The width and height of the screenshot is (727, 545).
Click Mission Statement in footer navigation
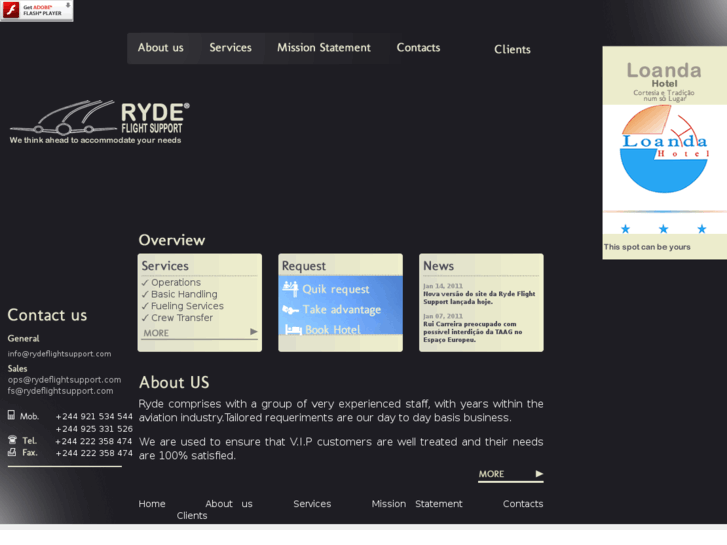(x=417, y=504)
